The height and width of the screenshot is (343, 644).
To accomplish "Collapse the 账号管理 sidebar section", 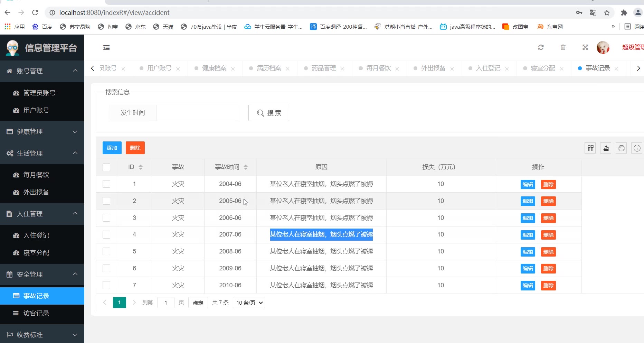I will coord(42,71).
